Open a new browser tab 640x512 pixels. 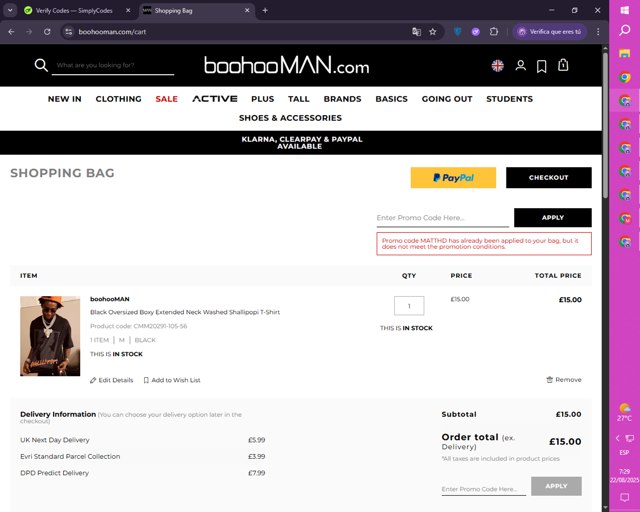click(x=265, y=11)
